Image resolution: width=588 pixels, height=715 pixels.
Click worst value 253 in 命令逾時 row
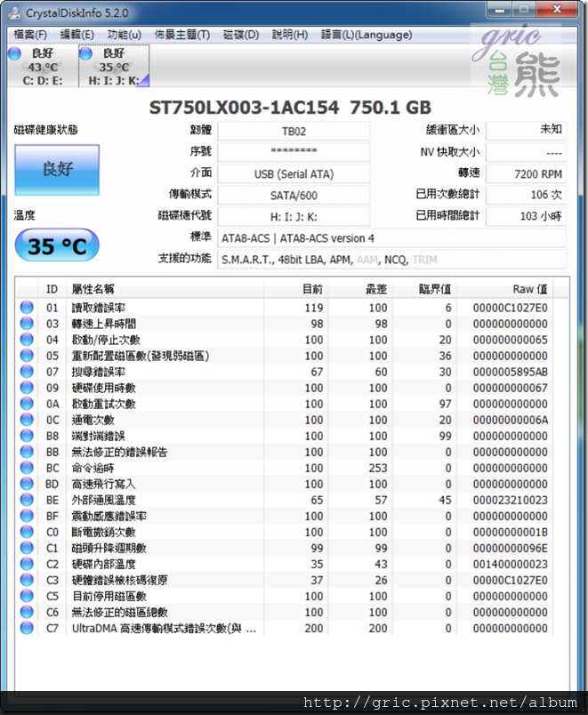click(x=378, y=468)
